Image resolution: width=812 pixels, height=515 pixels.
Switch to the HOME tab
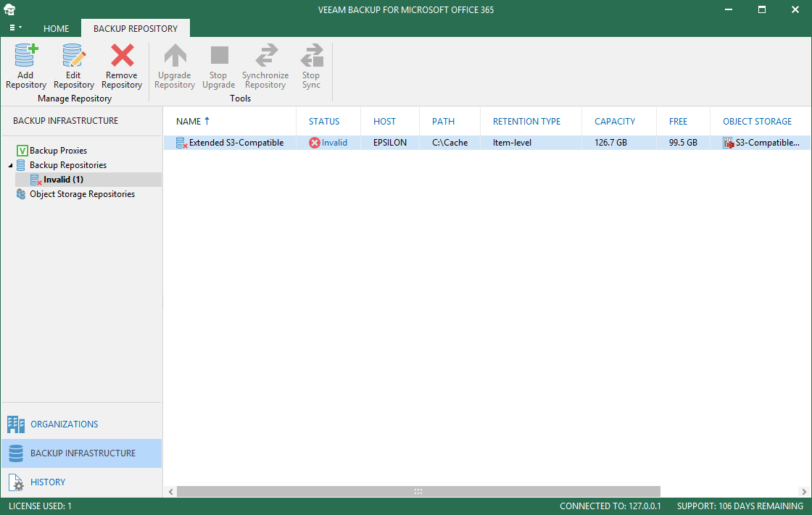[x=56, y=29]
